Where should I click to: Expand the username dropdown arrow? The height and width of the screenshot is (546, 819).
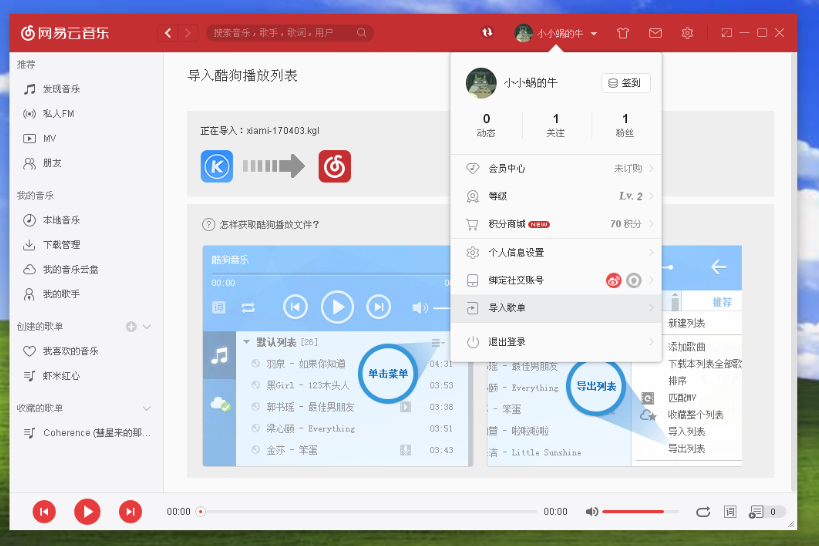pos(594,33)
